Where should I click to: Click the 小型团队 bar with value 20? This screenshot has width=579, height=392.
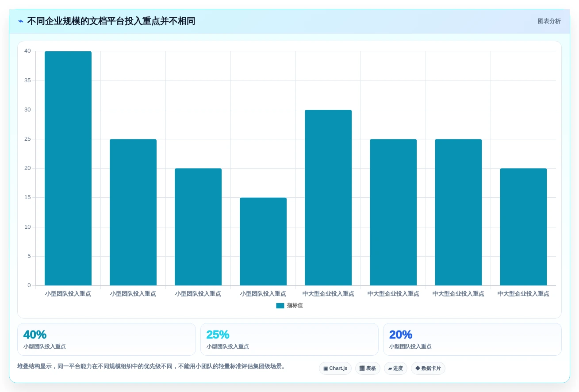198,227
